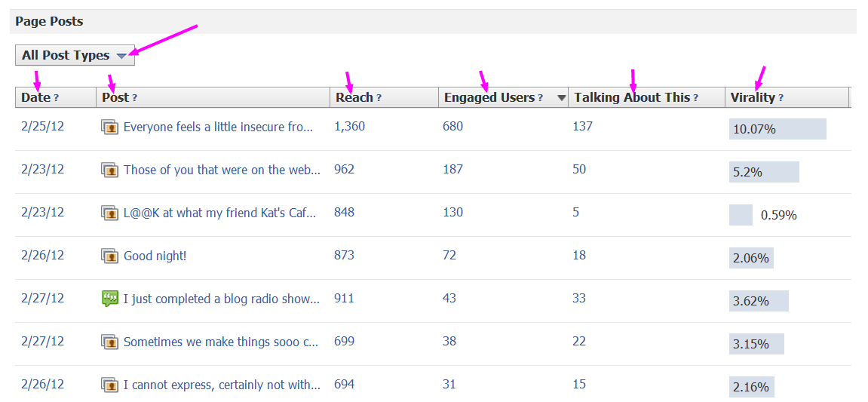
Task: Open post 'Those of you that were on the web...'
Action: coord(222,170)
